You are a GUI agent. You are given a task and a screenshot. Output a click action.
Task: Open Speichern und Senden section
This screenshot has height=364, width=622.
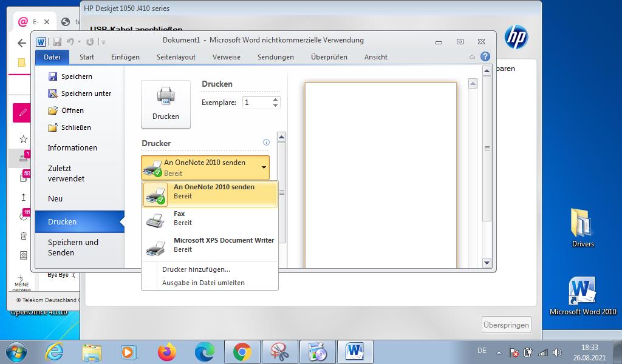tap(73, 248)
